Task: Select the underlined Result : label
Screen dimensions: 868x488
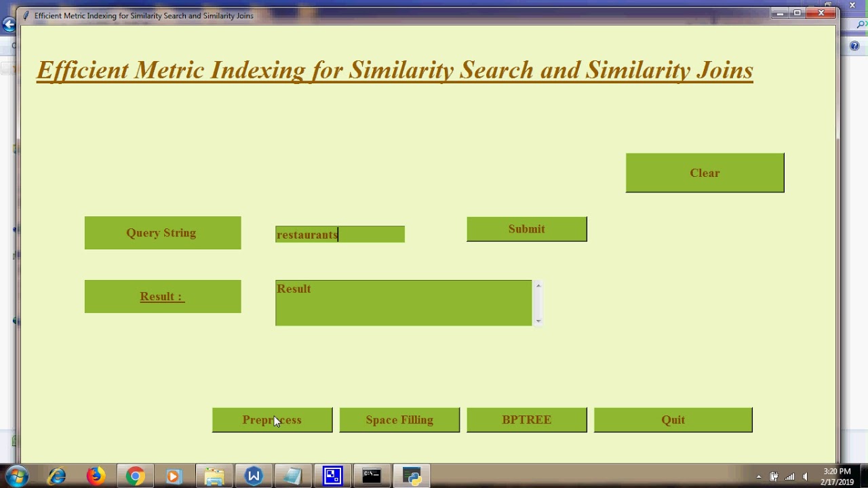Action: point(163,297)
